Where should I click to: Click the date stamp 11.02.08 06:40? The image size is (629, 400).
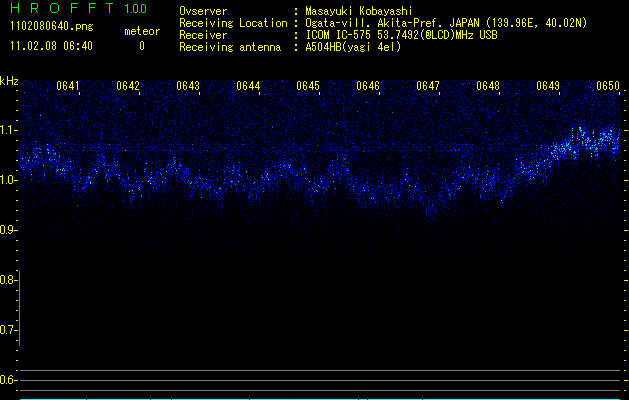click(x=50, y=46)
